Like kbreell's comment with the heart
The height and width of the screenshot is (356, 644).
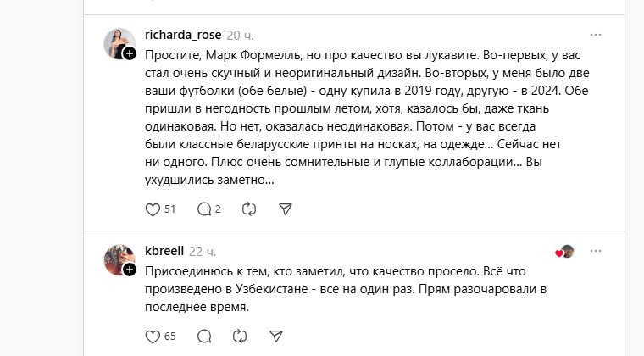tap(153, 336)
